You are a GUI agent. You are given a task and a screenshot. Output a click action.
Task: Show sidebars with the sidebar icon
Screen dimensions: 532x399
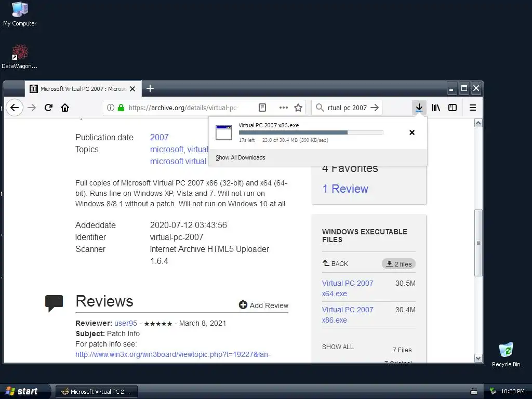pos(453,108)
